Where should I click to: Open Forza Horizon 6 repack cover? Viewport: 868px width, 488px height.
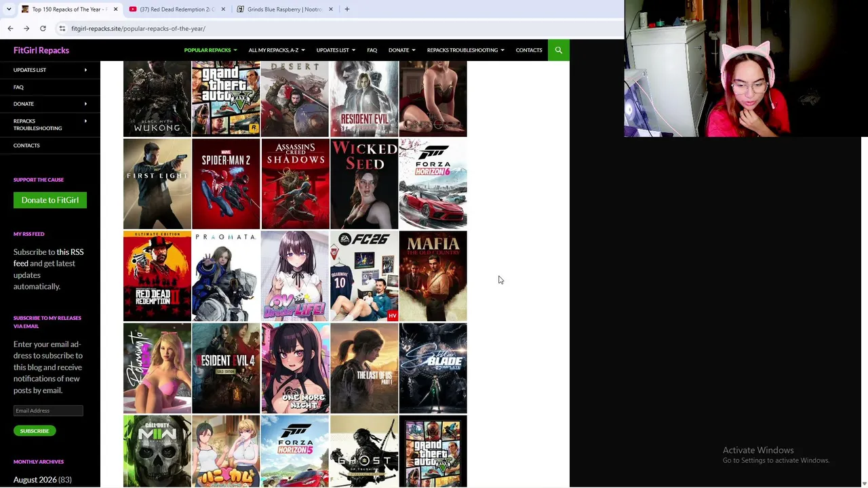click(x=433, y=184)
